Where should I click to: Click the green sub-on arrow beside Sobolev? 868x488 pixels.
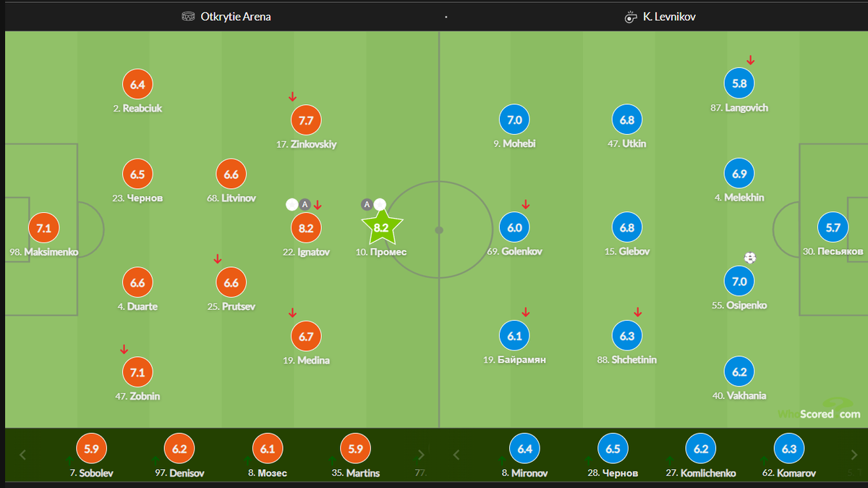(69, 460)
